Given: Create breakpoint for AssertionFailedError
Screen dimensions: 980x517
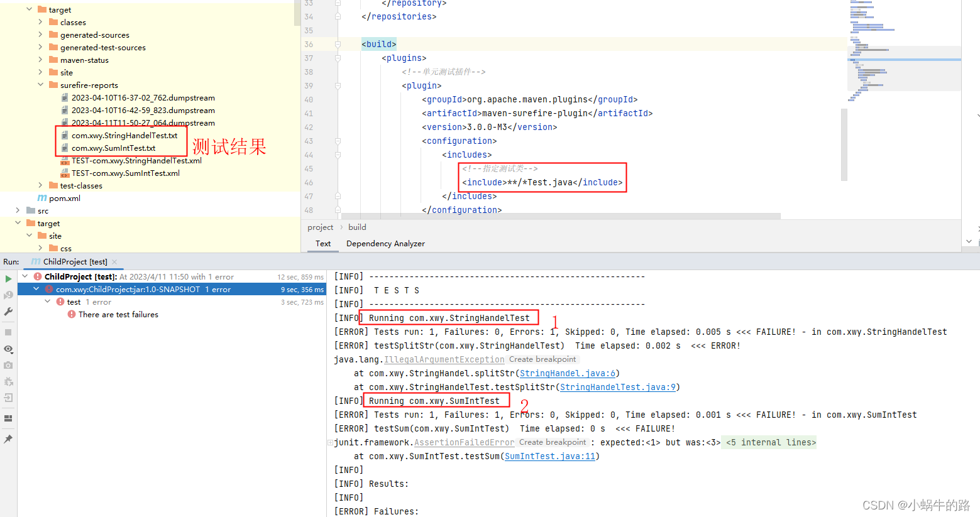Looking at the screenshot, I should (x=553, y=442).
